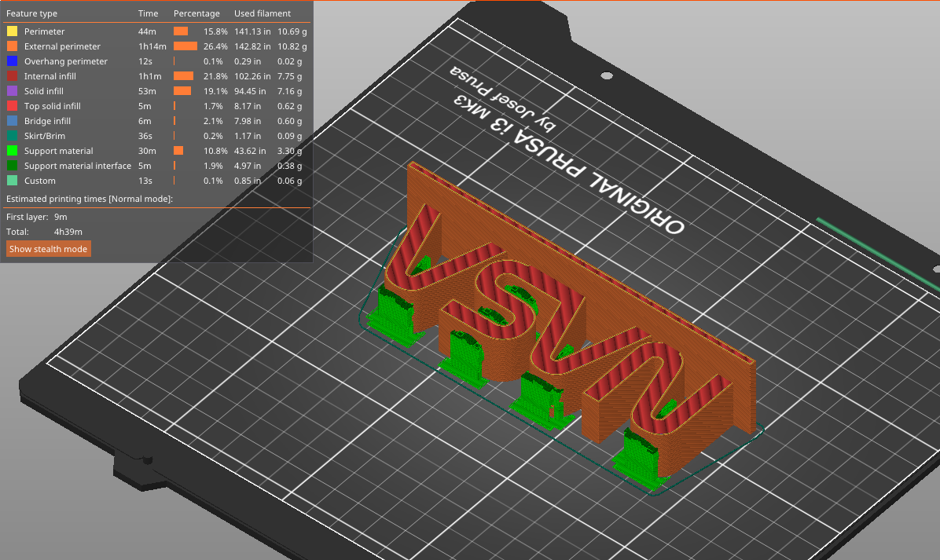Screen dimensions: 940x560
Task: Click the "21.8%" Internal infill percentage
Action: pos(215,76)
